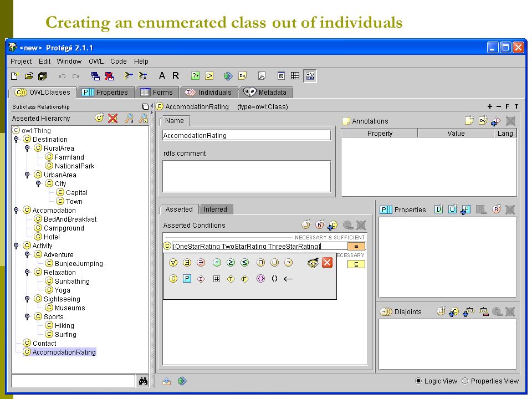Select the Logic View radio button
The image size is (532, 399).
418,381
